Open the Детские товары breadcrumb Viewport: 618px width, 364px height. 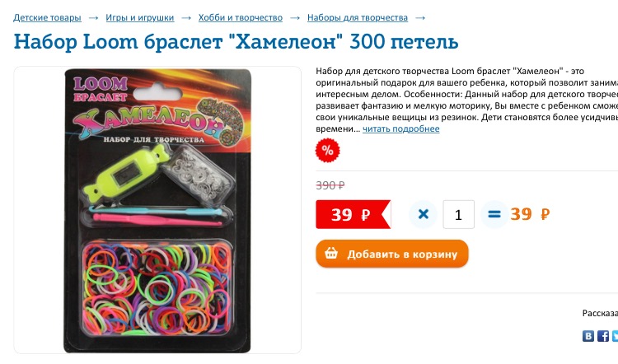click(47, 18)
